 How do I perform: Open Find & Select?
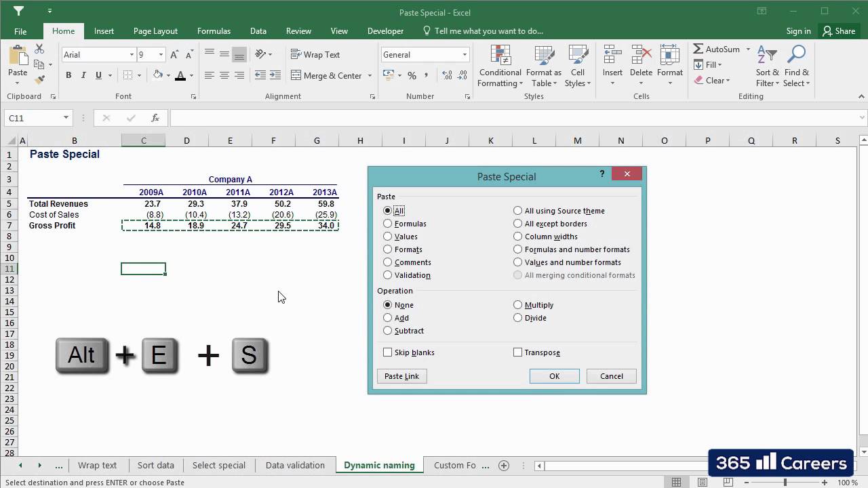(x=796, y=66)
